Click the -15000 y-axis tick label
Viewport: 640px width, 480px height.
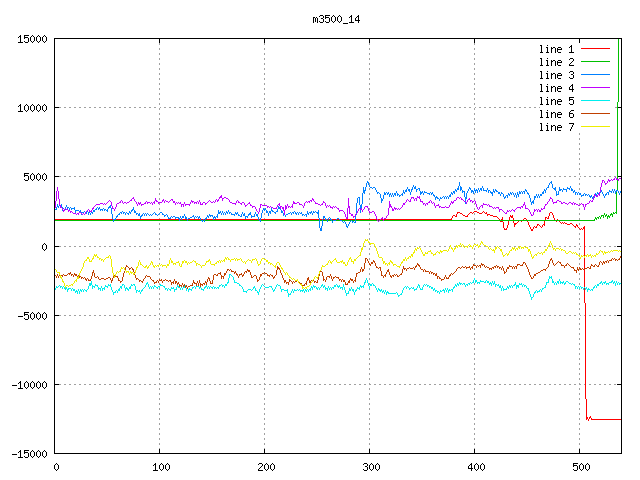point(29,454)
